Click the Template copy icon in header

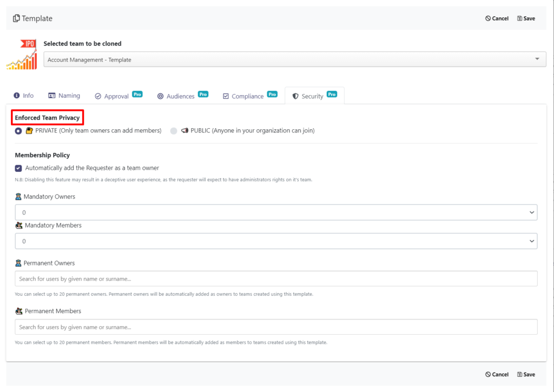click(x=16, y=18)
